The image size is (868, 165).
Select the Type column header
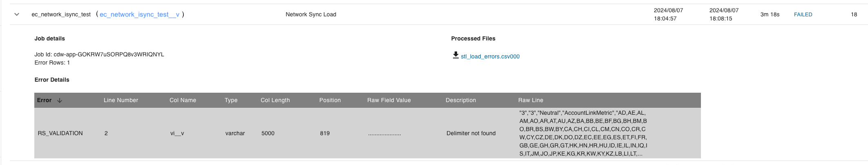tap(231, 100)
